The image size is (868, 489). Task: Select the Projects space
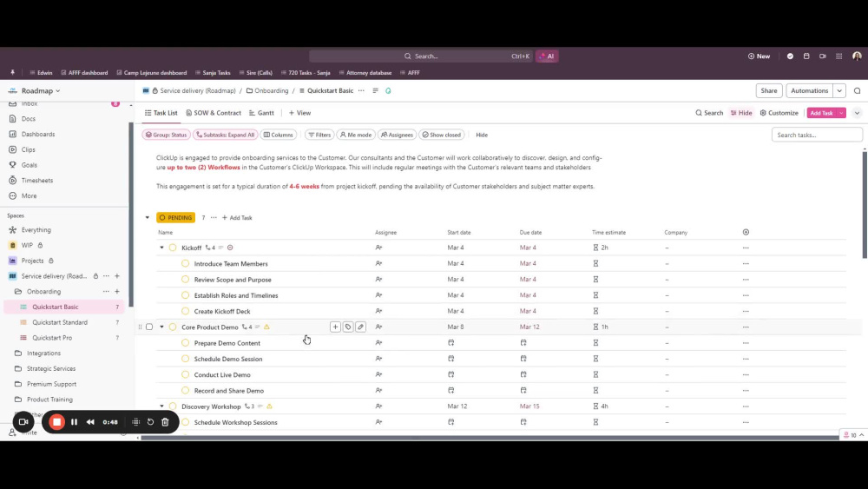[x=32, y=261]
